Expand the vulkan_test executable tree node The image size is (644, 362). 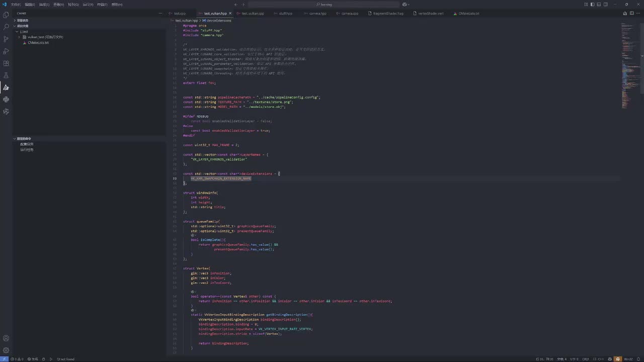(19, 37)
